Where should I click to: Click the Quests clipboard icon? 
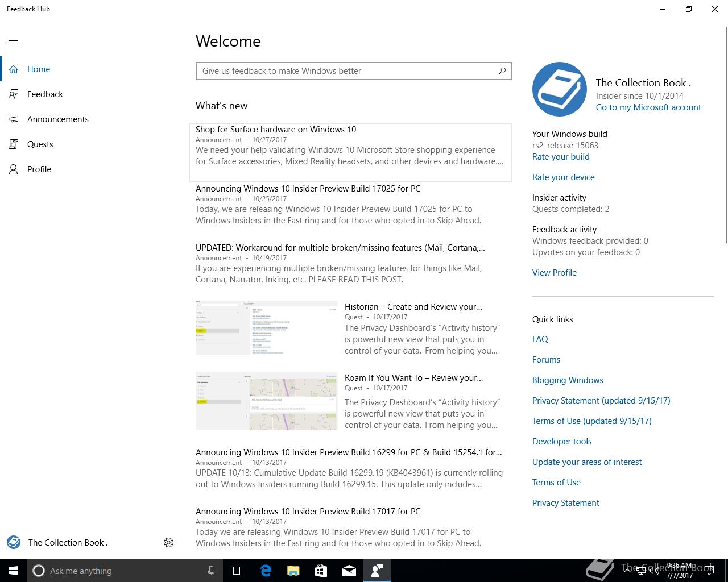[14, 144]
